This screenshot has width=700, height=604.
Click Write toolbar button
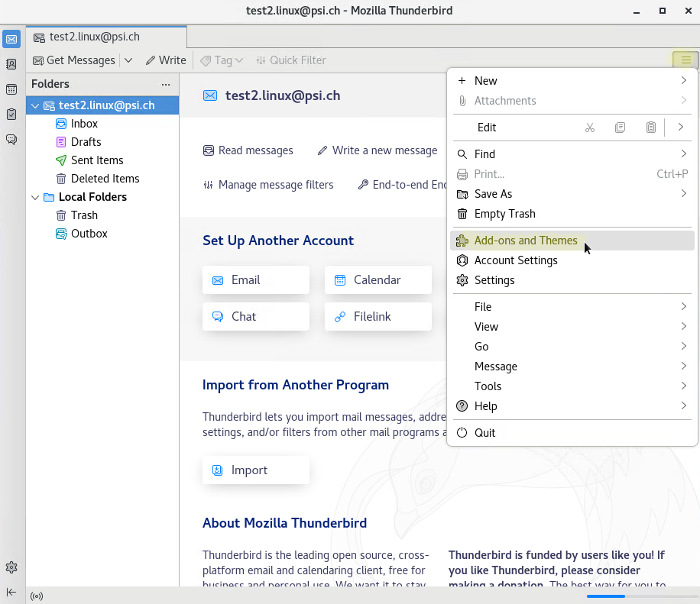coord(166,60)
